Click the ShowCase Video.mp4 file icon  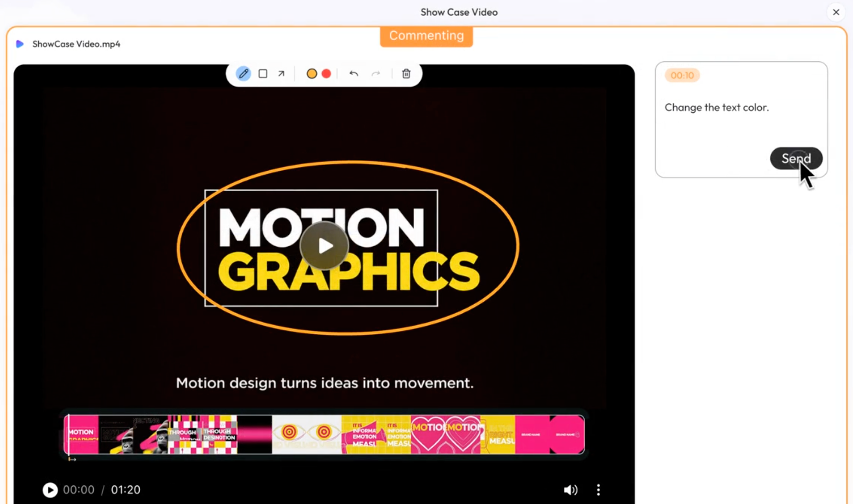(x=20, y=44)
